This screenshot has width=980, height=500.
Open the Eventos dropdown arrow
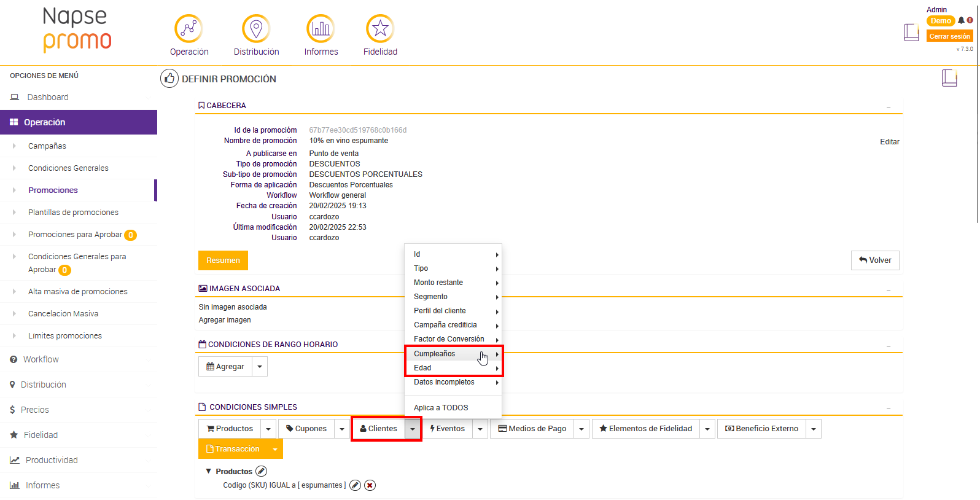(480, 429)
